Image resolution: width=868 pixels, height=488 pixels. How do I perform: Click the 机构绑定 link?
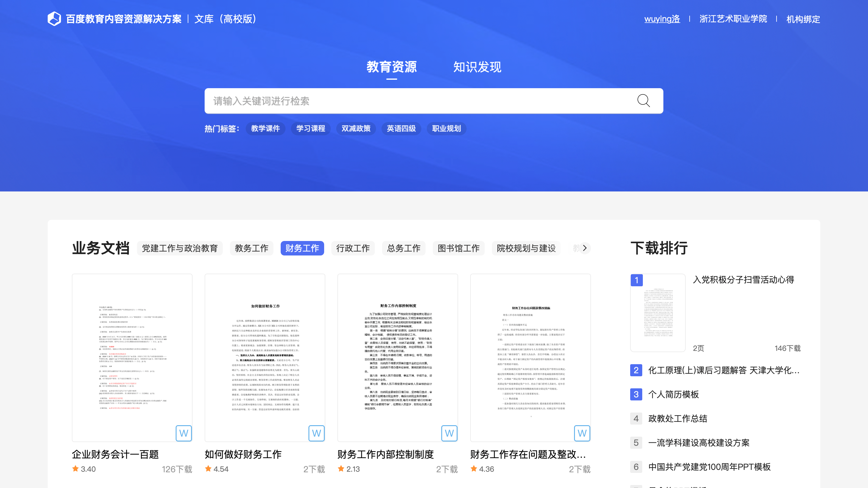(x=803, y=19)
